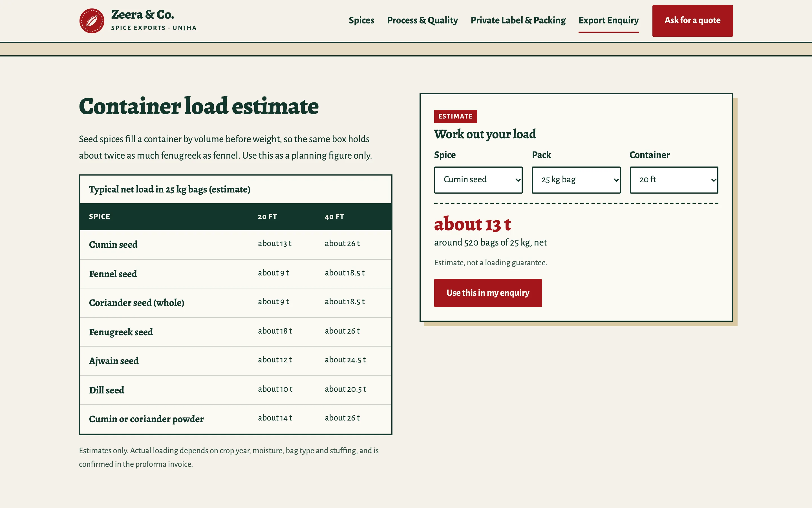Click the Container load estimate heading

199,106
